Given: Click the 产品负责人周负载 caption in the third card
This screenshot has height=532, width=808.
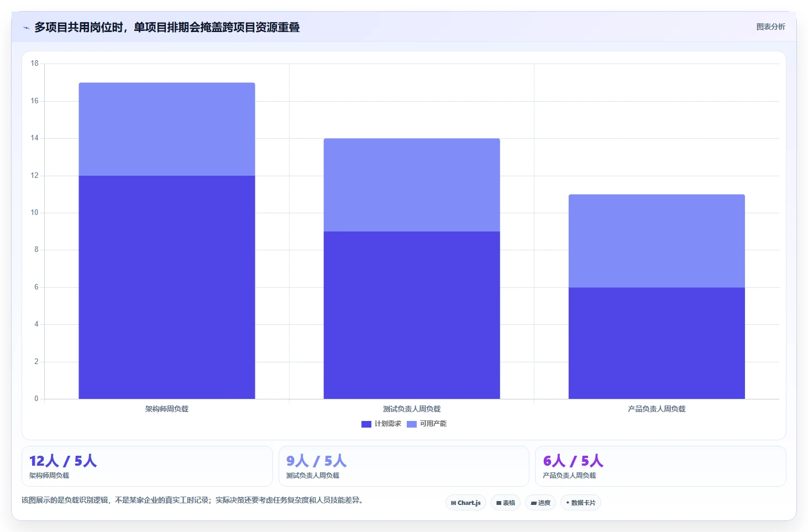Looking at the screenshot, I should pos(569,476).
